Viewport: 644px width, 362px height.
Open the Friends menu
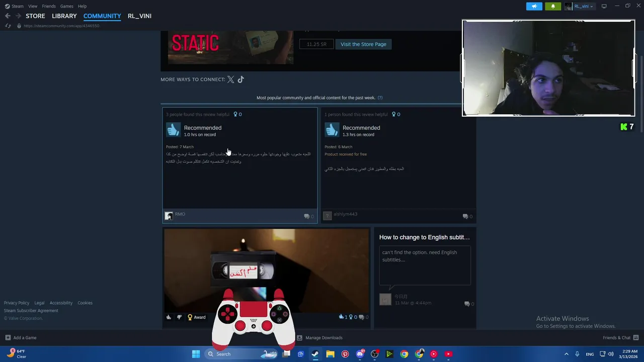click(49, 6)
